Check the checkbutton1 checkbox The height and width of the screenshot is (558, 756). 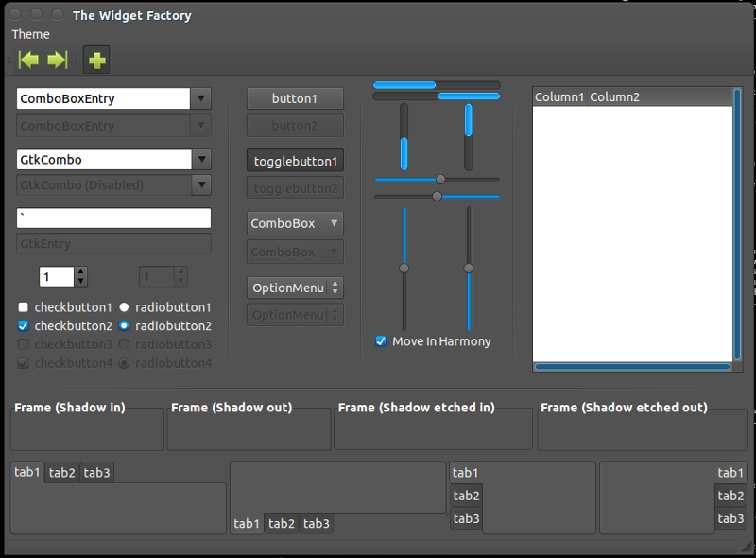[x=23, y=307]
